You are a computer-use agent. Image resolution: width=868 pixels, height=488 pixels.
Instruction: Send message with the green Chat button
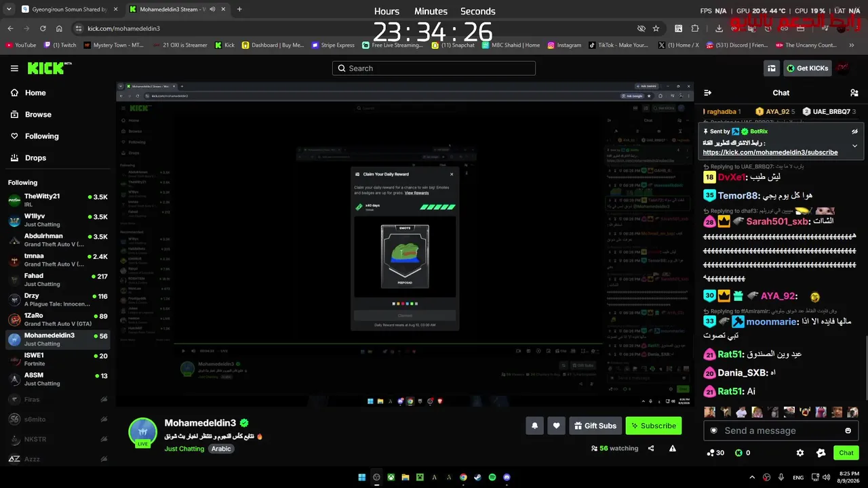click(x=846, y=453)
